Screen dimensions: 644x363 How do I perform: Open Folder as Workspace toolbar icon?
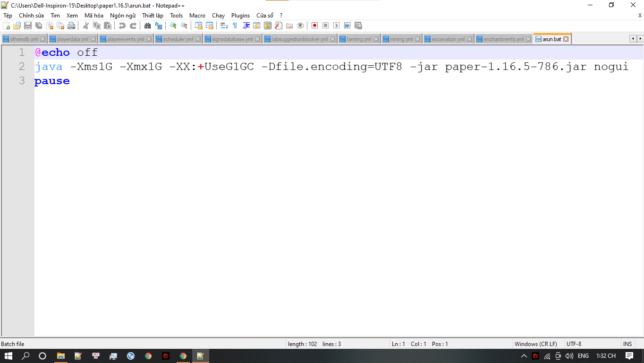point(289,26)
